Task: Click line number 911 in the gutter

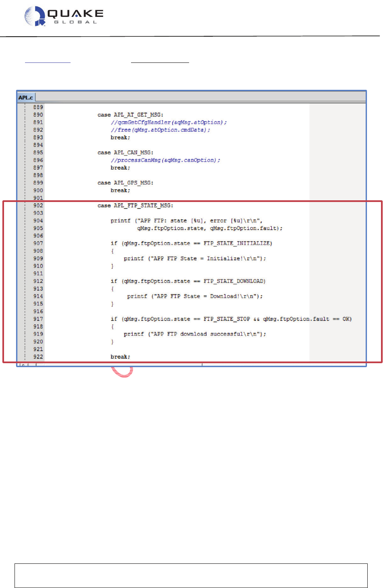Action: 38,274
